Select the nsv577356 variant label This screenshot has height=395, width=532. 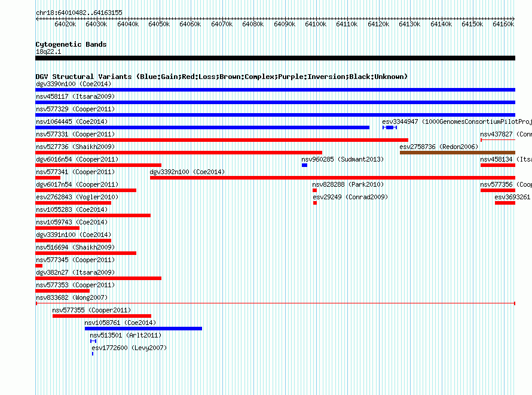tap(506, 184)
